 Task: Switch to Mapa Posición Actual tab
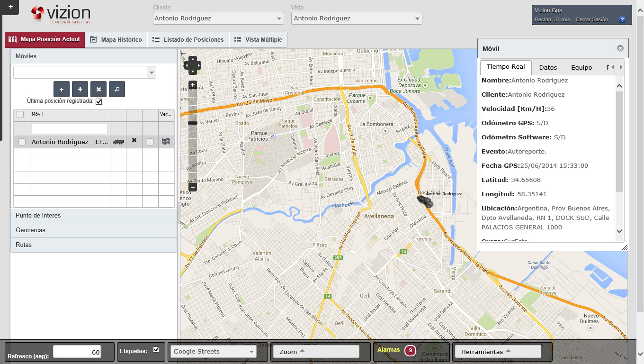click(x=45, y=39)
